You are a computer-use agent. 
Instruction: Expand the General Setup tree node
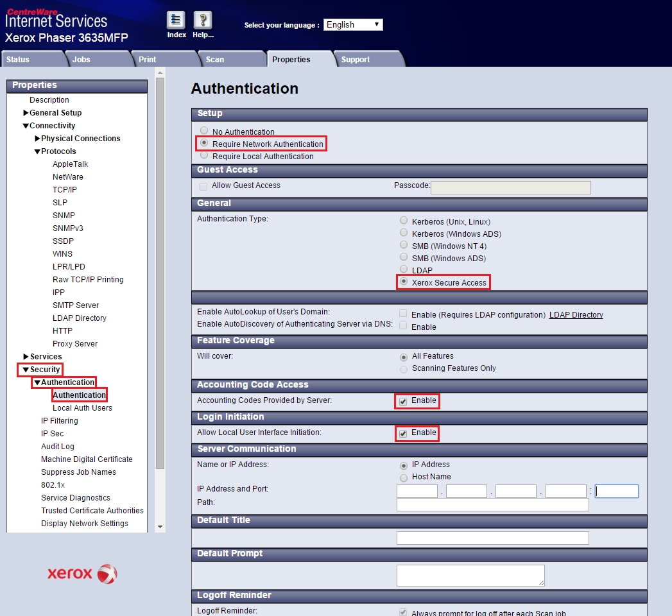[x=26, y=113]
